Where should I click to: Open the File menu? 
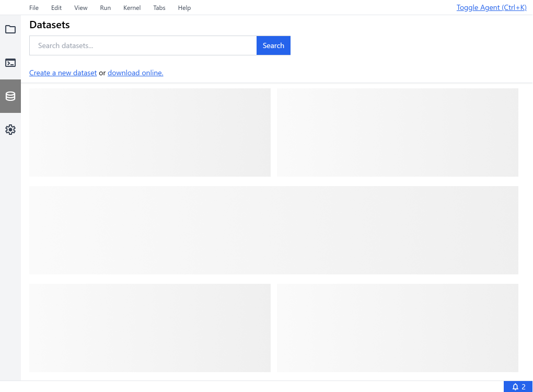point(33,8)
